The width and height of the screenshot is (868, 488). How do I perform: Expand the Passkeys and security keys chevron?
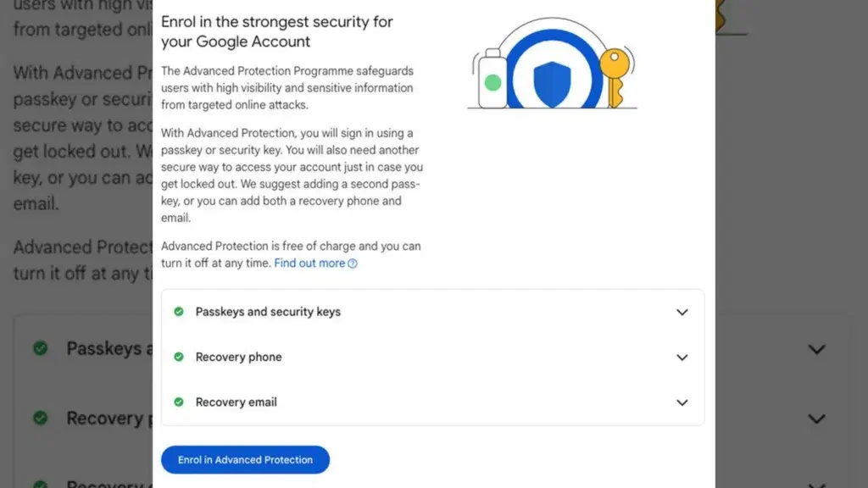(x=682, y=312)
